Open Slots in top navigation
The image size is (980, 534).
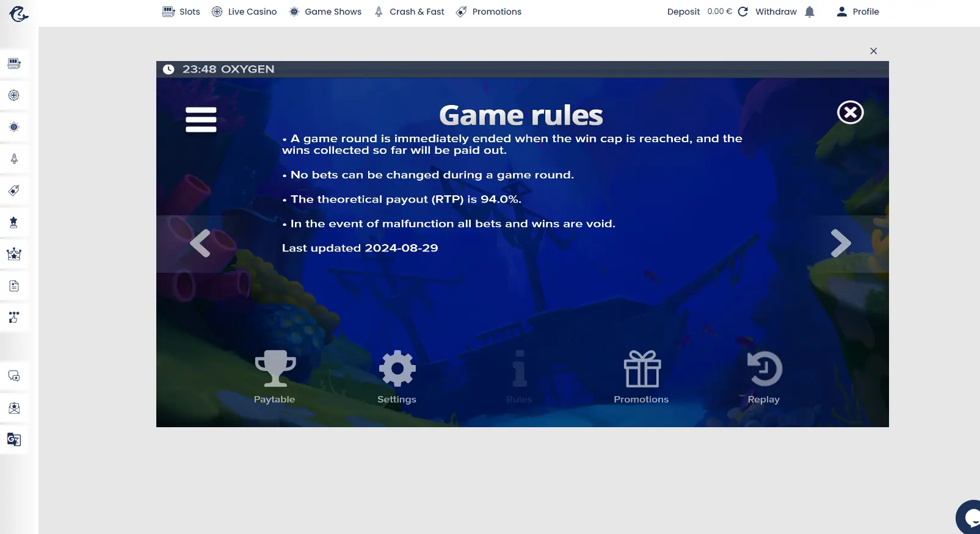[181, 12]
